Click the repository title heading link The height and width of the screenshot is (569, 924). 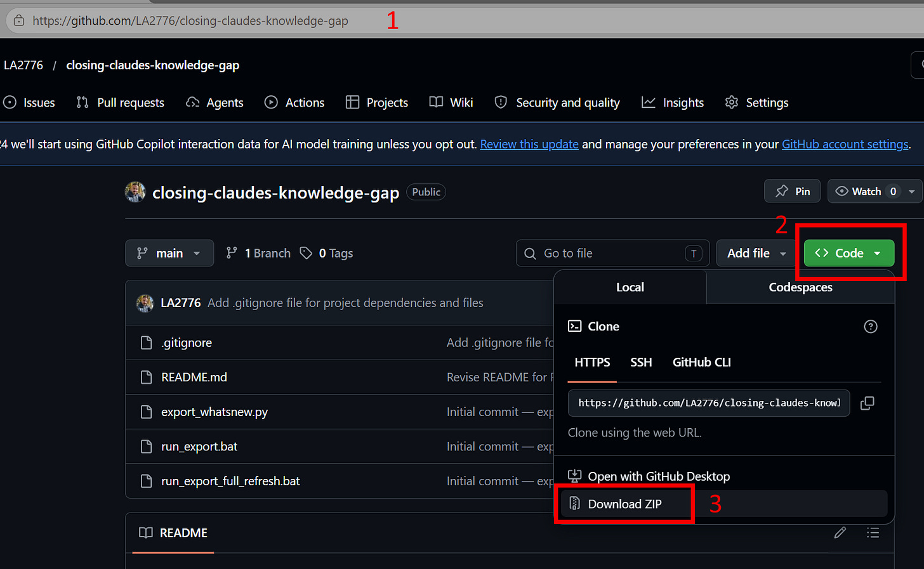click(x=275, y=193)
